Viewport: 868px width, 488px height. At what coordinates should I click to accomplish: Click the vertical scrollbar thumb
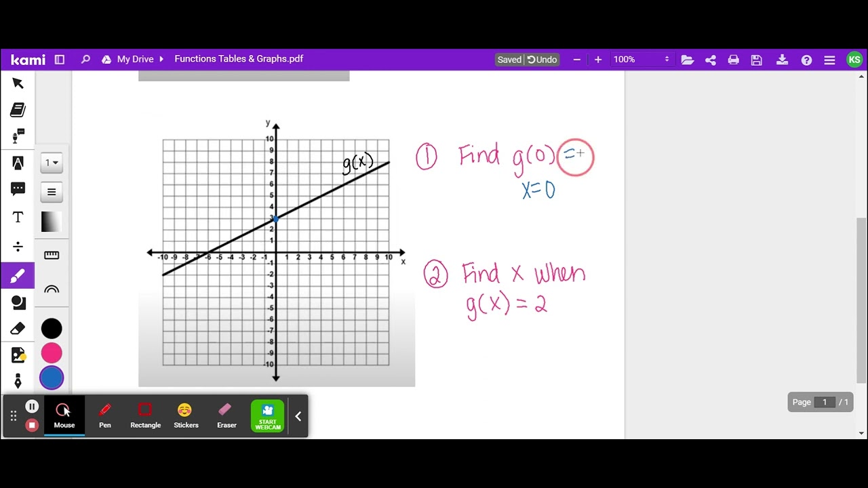pyautogui.click(x=862, y=300)
